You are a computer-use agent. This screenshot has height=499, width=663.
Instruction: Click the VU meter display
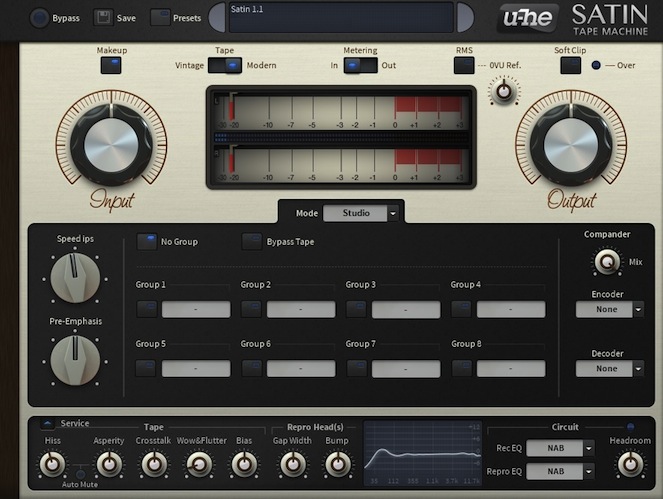tap(341, 137)
